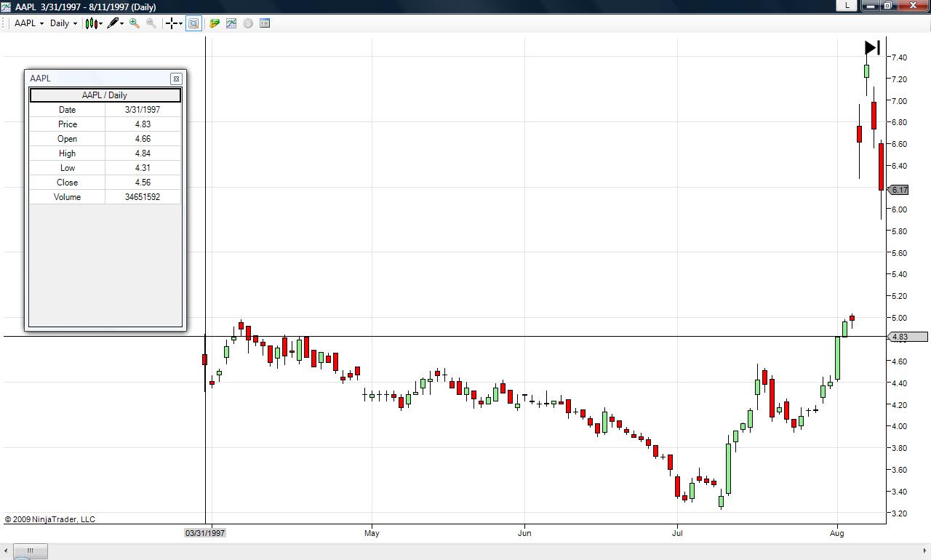Restore down the AAPL chart window

click(x=890, y=5)
